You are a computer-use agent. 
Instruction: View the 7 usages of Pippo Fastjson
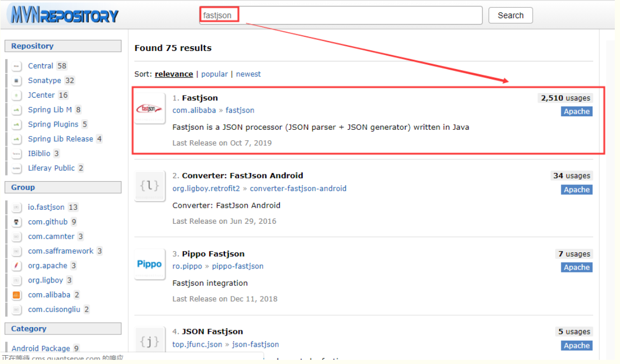574,254
